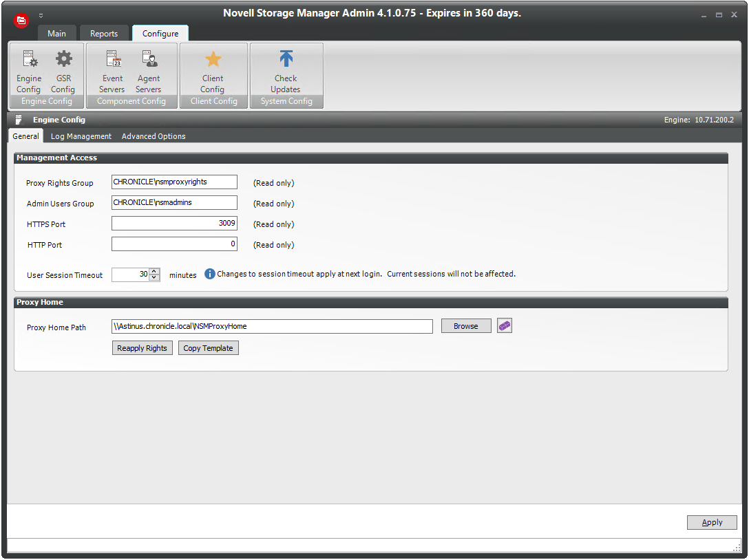Image resolution: width=749 pixels, height=560 pixels.
Task: Click the Apply button
Action: [712, 522]
